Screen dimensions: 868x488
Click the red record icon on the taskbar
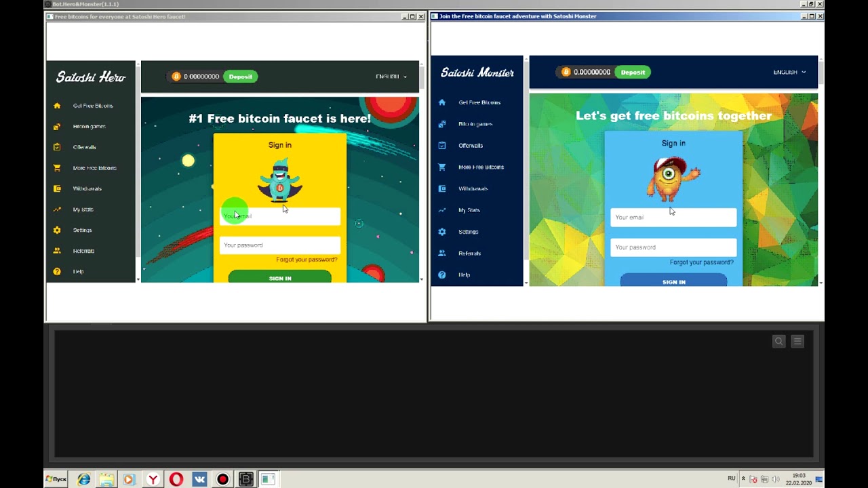(222, 479)
